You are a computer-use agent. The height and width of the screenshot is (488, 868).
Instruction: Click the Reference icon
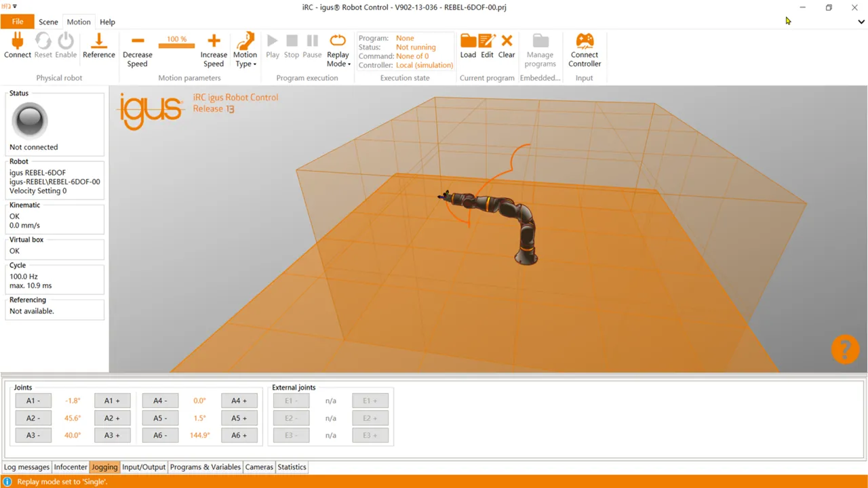click(99, 41)
